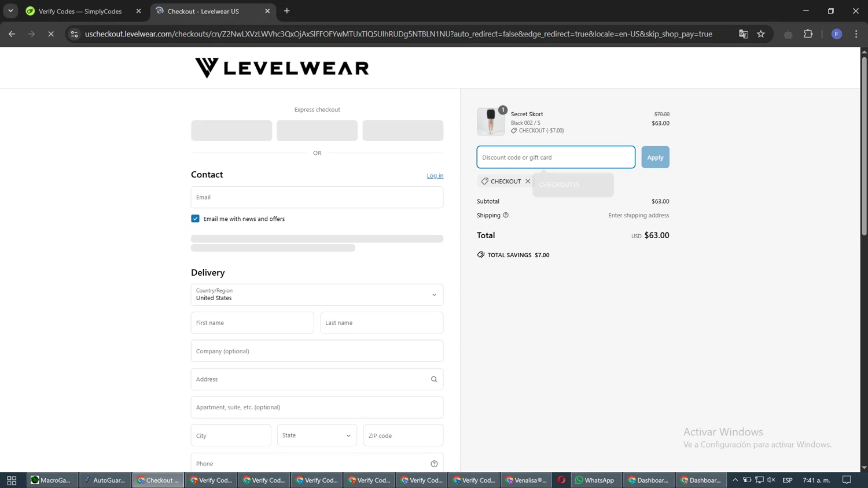The width and height of the screenshot is (868, 488).
Task: Open the notification center icon
Action: [847, 480]
